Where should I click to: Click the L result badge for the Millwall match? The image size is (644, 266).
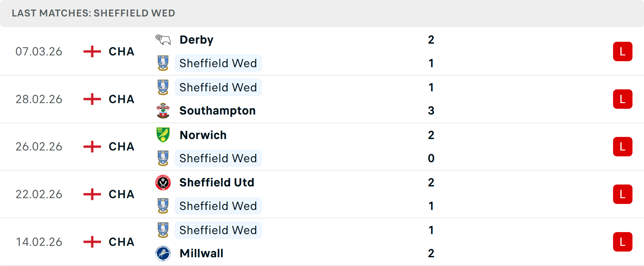[x=623, y=242]
